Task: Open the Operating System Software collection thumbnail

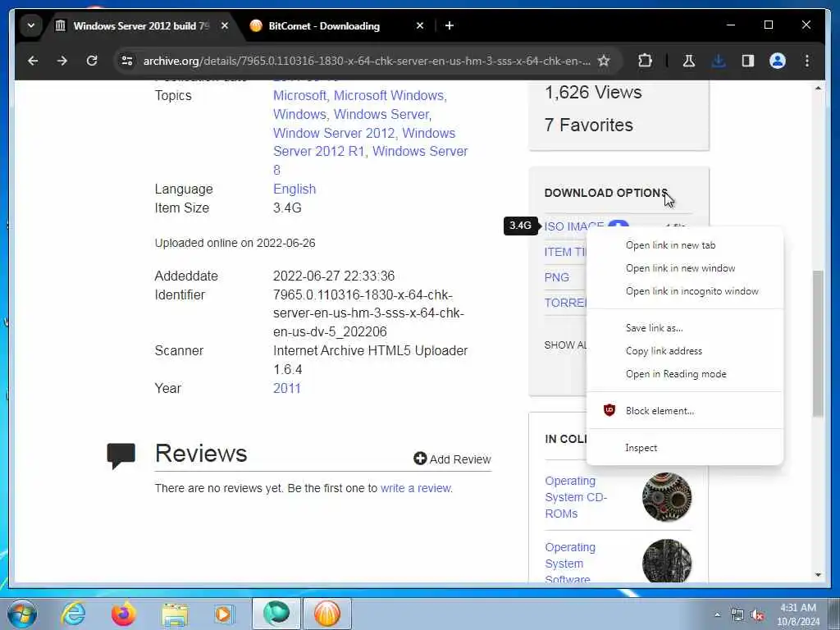Action: tap(666, 561)
